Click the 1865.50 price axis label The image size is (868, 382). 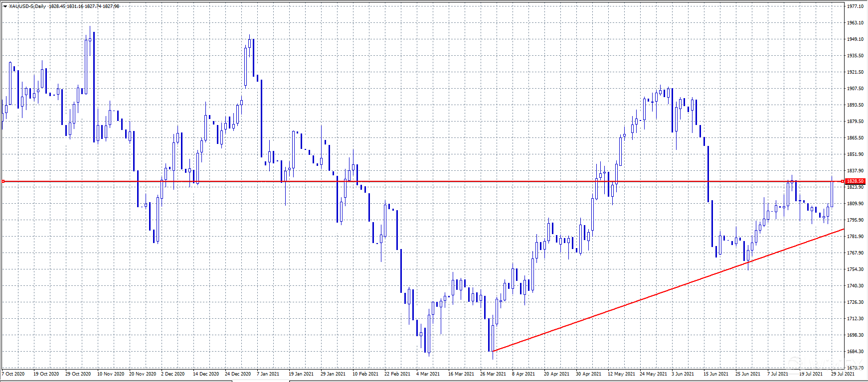(856, 138)
